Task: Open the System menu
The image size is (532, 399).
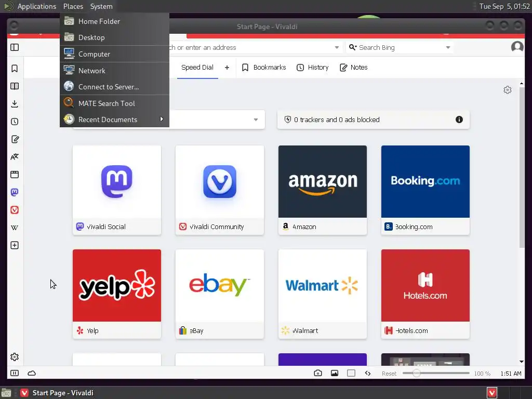Action: point(101,6)
